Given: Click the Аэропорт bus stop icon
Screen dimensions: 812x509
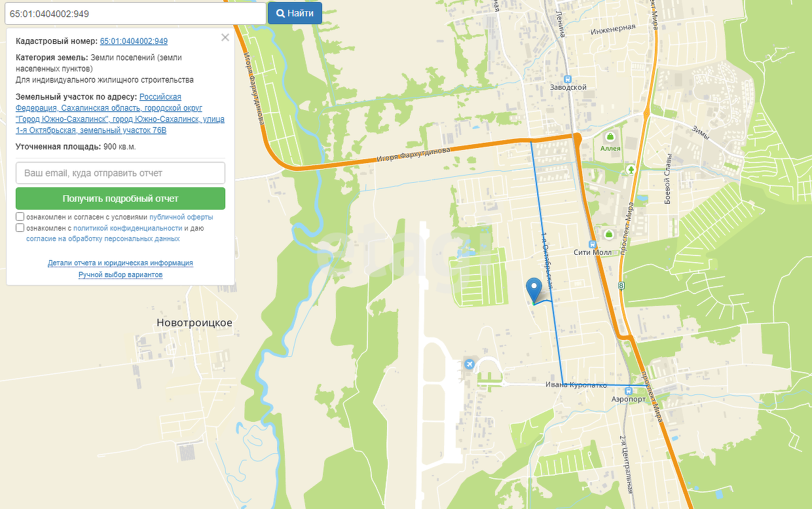Looking at the screenshot, I should (x=628, y=390).
